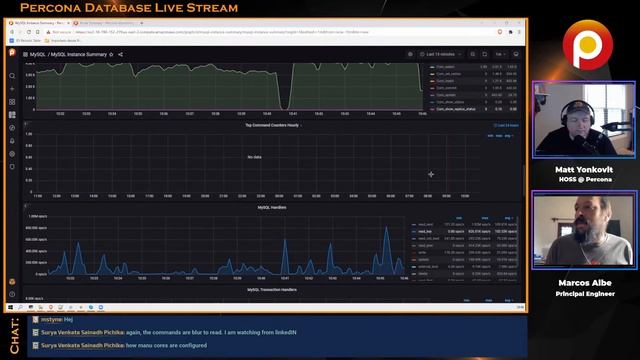Toggle Com_select series in legend
Screen dimensions: 640x360
click(445, 67)
